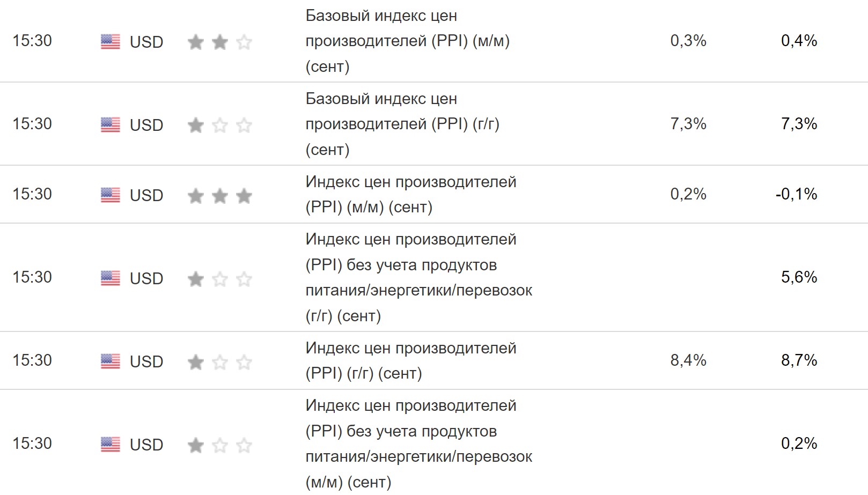Image resolution: width=868 pixels, height=495 pixels.
Task: Open the PPI без учета продуктов питания (м/м) event
Action: click(418, 444)
